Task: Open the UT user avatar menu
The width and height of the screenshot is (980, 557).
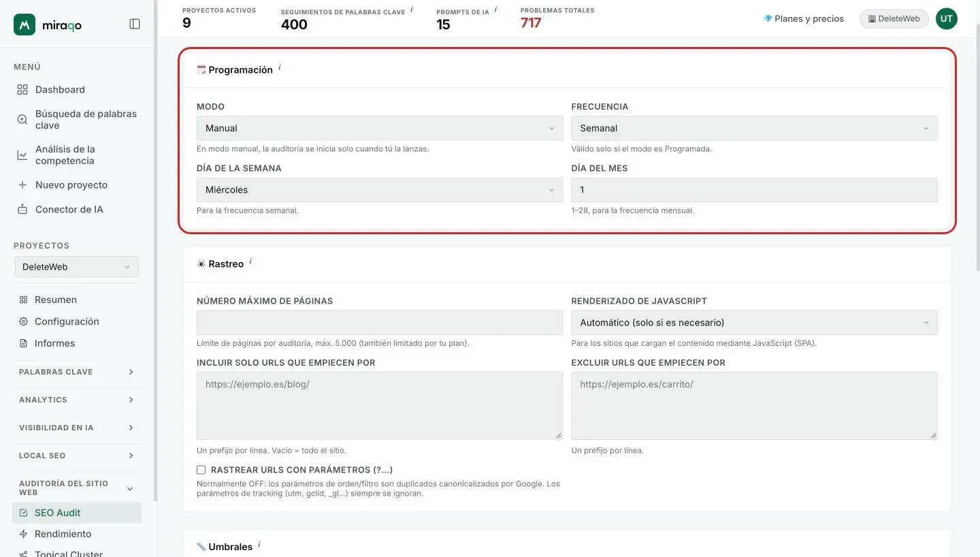Action: pos(946,18)
